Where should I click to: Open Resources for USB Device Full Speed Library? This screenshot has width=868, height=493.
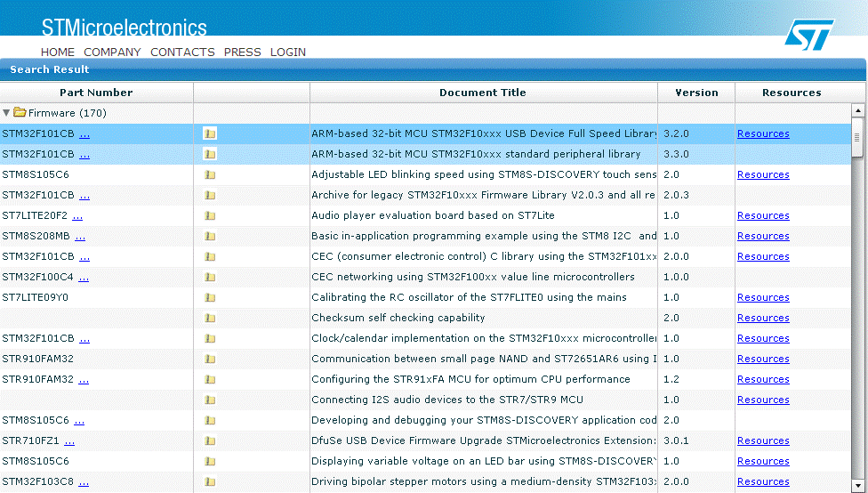click(x=763, y=133)
